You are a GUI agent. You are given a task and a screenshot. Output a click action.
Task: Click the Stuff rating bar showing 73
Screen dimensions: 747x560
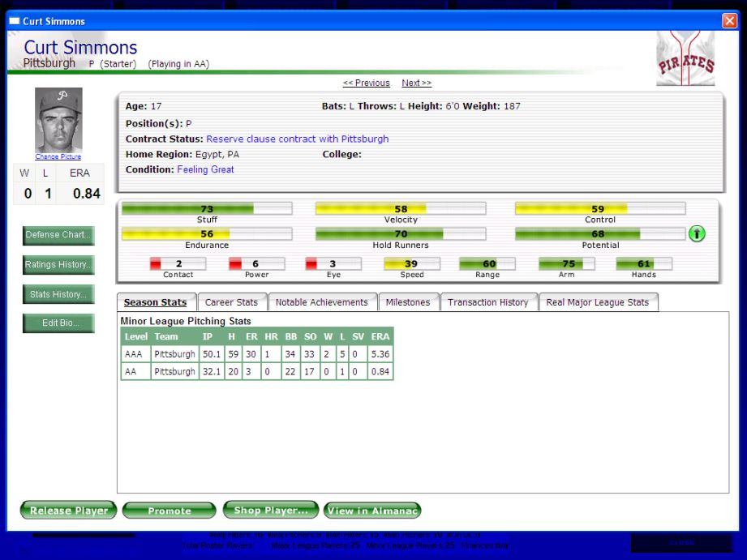[x=207, y=208]
